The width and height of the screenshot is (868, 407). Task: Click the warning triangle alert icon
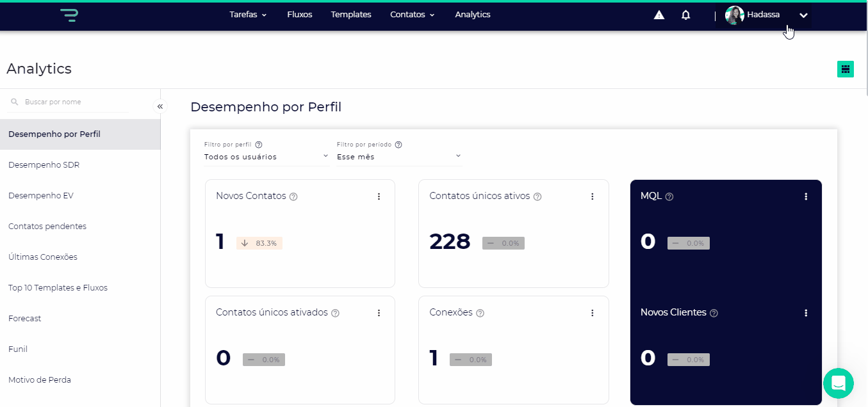tap(659, 15)
